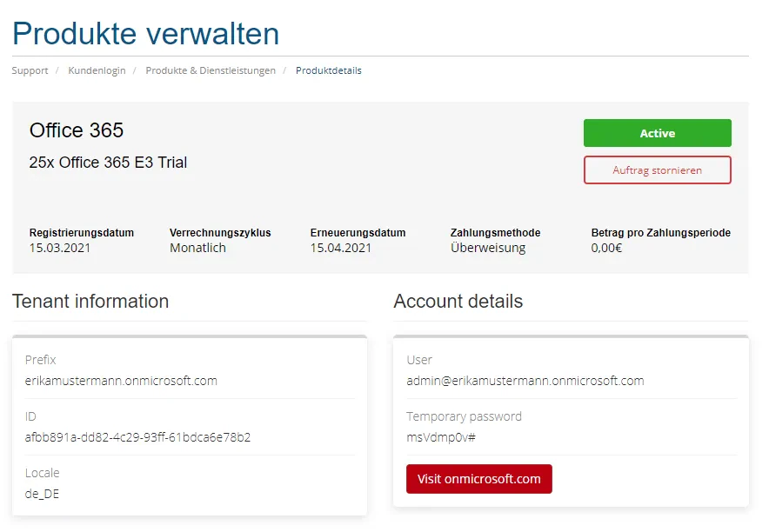Click the ID field label
The width and height of the screenshot is (769, 532).
[30, 416]
